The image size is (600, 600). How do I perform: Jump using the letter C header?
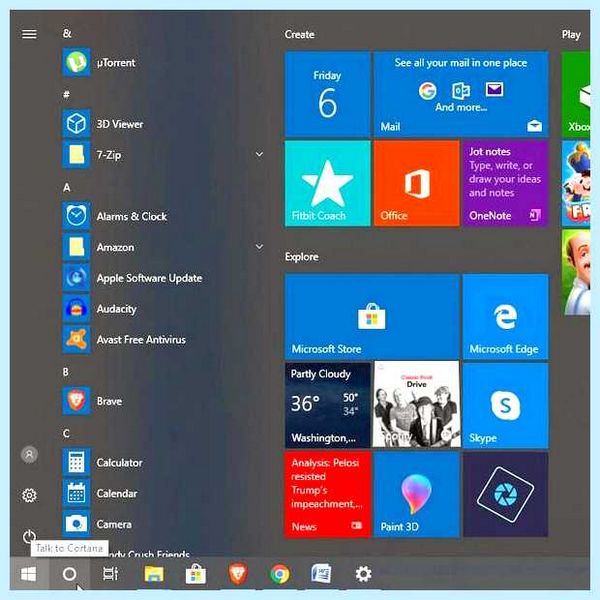(66, 433)
